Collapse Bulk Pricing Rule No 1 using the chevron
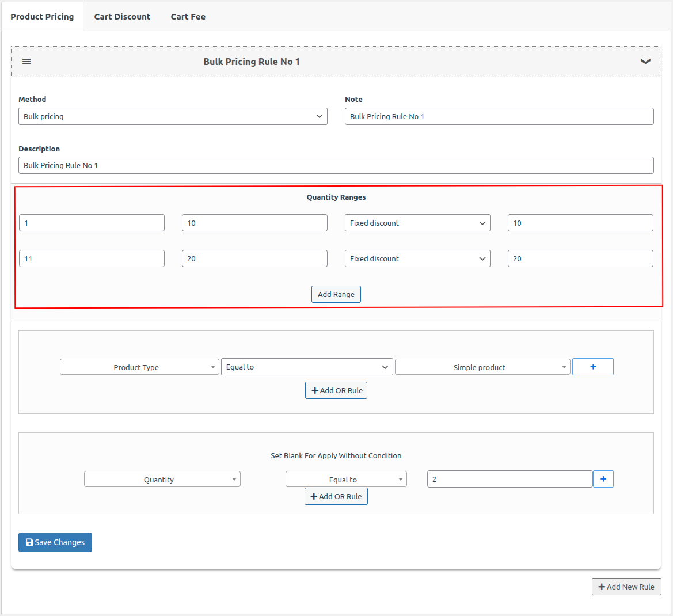Image resolution: width=673 pixels, height=616 pixels. (645, 61)
